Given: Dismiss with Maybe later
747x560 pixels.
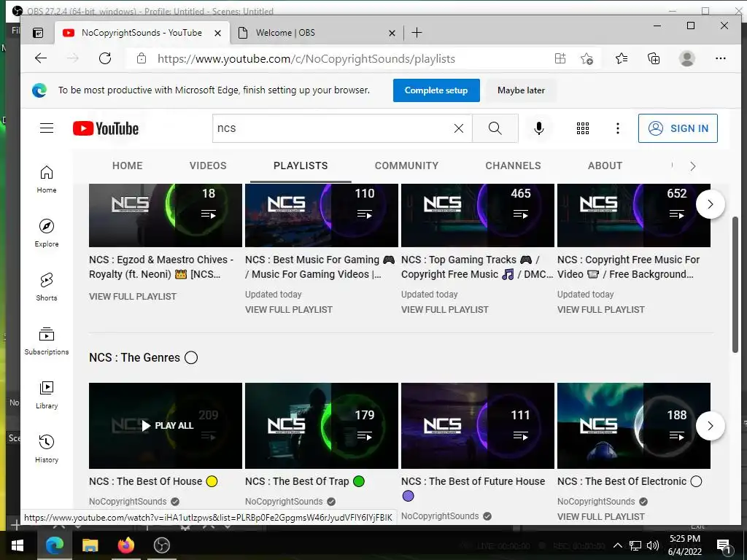Looking at the screenshot, I should tap(521, 90).
